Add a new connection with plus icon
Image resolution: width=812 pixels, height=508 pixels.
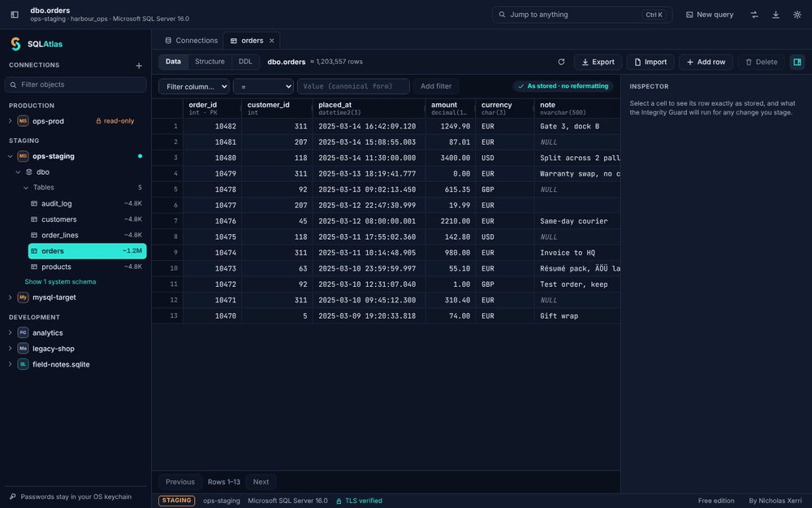point(139,65)
